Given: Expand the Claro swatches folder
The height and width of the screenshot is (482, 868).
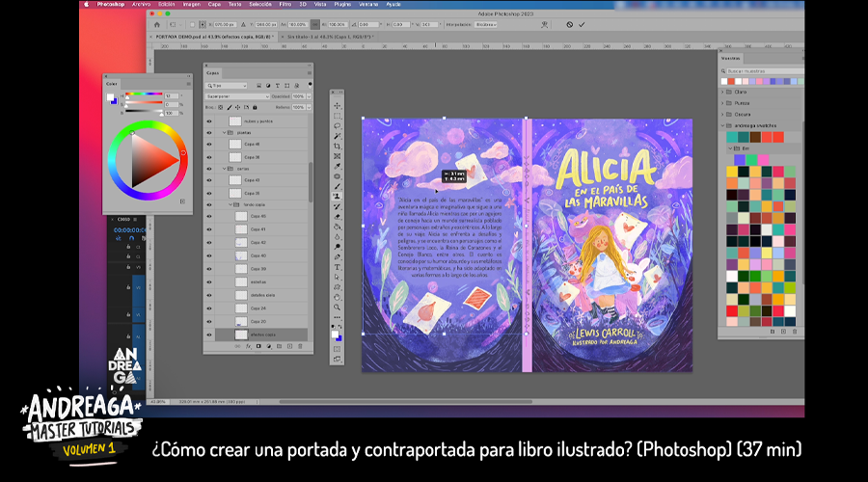Looking at the screenshot, I should (x=723, y=92).
